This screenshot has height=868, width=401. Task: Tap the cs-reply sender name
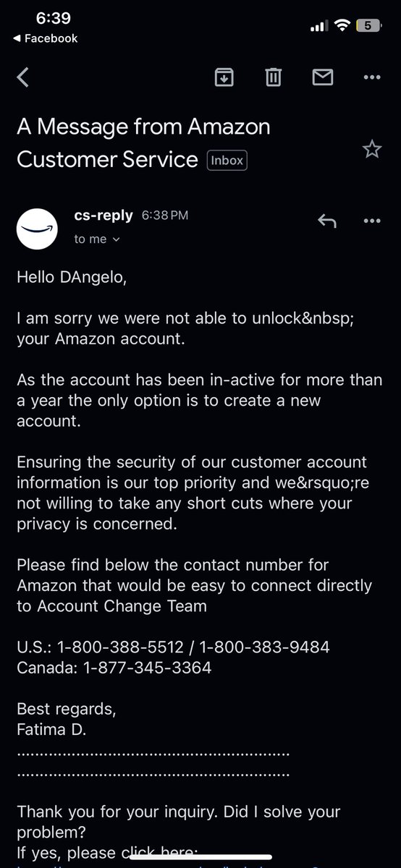tap(104, 216)
